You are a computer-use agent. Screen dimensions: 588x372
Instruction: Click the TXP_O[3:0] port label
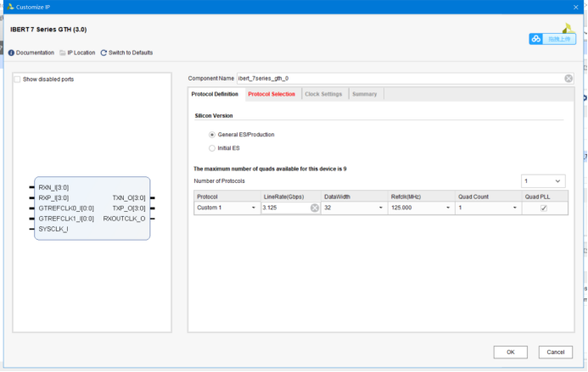click(129, 208)
